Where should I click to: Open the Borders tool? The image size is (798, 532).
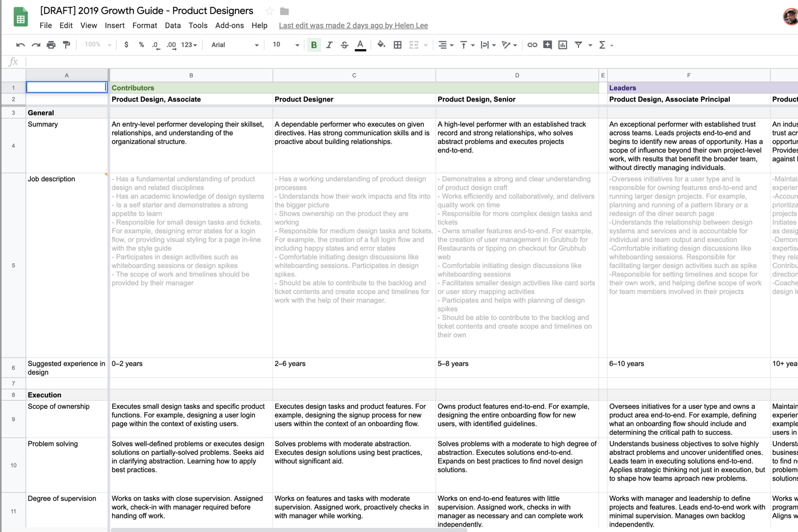[397, 45]
